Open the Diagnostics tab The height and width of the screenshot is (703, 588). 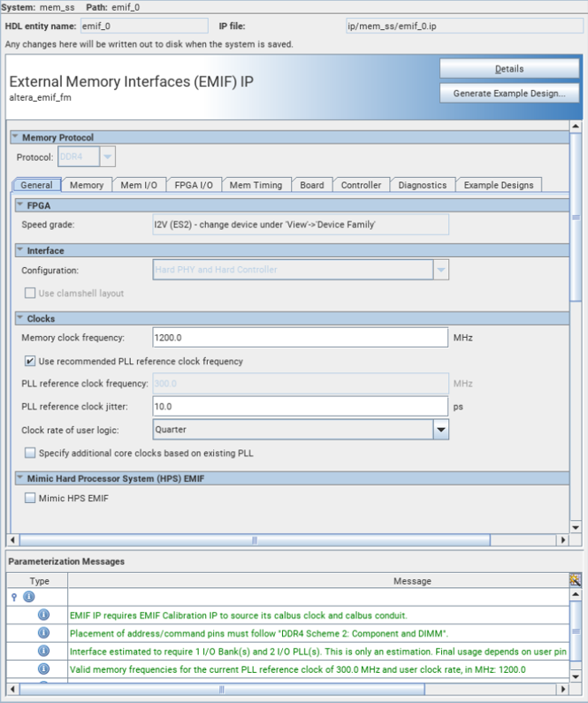[x=423, y=185]
